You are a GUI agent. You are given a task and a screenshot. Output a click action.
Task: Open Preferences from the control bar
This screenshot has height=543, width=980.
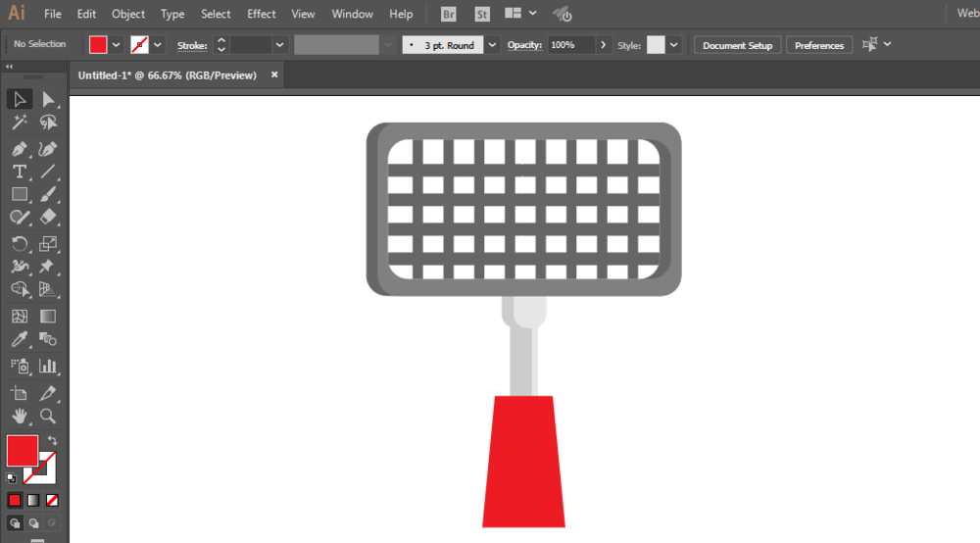818,46
